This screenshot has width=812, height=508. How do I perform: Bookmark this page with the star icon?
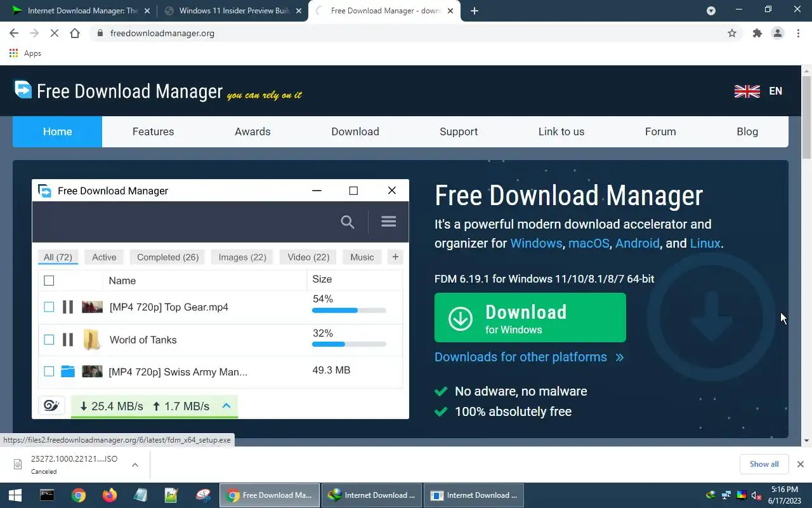pos(732,33)
